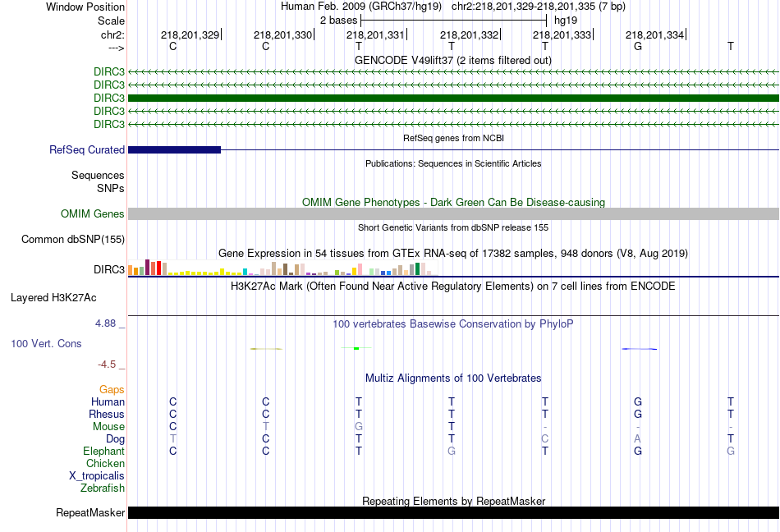780x532 pixels.
Task: Click the 'H3K27Ac Mark' ENCODE track title
Action: (x=453, y=287)
